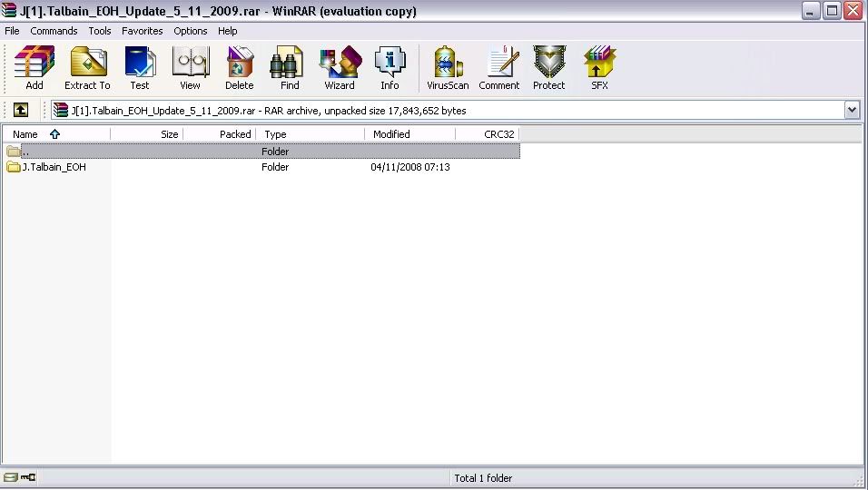Image resolution: width=868 pixels, height=490 pixels.
Task: Open the Commands menu
Action: coord(54,31)
